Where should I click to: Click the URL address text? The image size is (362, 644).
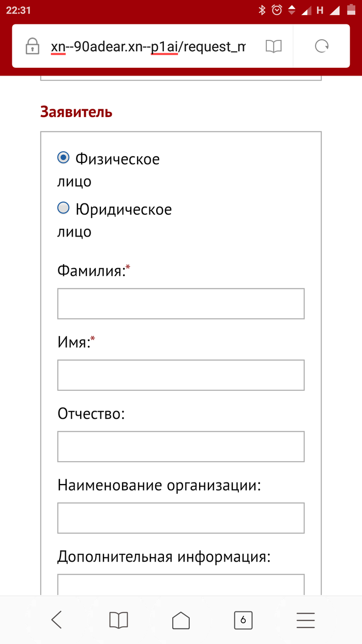click(148, 47)
